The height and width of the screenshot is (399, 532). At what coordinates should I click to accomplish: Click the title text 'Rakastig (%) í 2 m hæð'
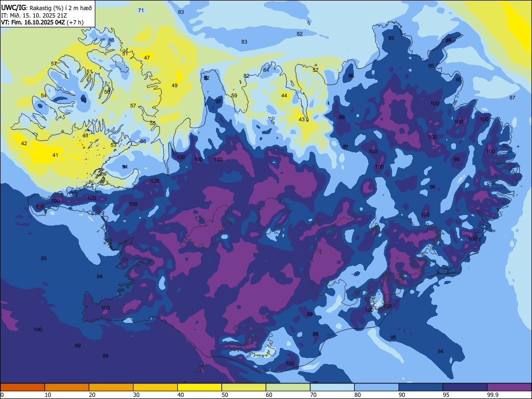[x=61, y=7]
